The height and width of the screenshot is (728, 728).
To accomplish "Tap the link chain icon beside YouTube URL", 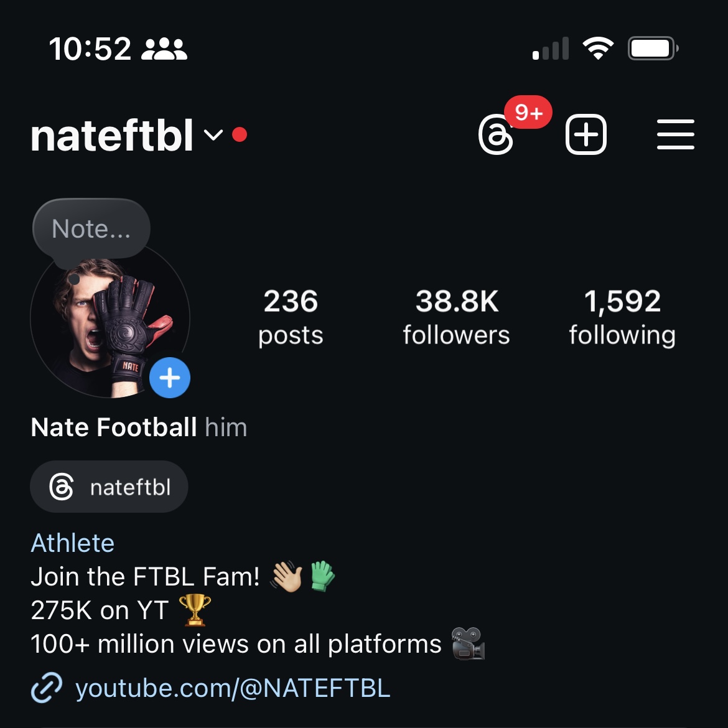I will [47, 688].
